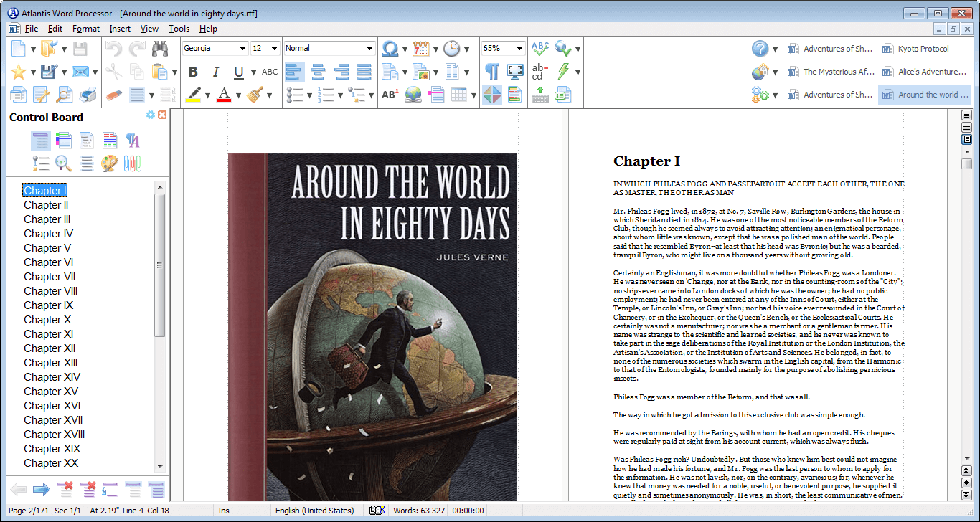This screenshot has width=980, height=522.
Task: Click the document vertical scrollbar thumb
Action: (x=967, y=163)
